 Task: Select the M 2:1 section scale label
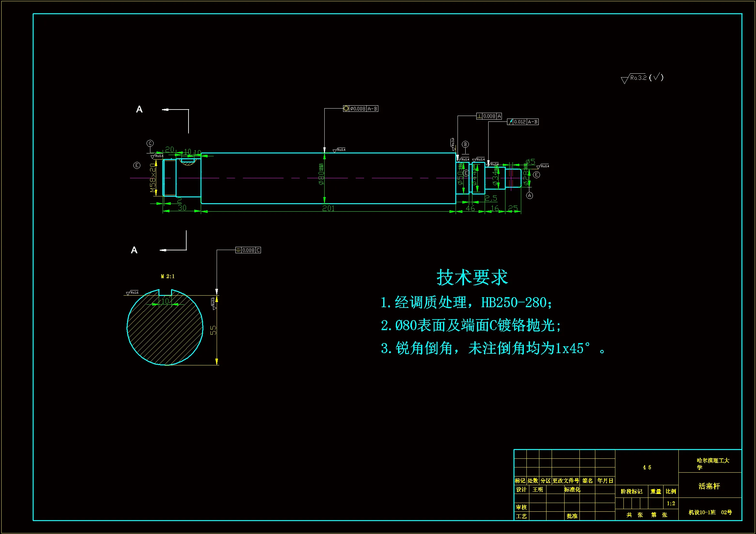point(167,277)
